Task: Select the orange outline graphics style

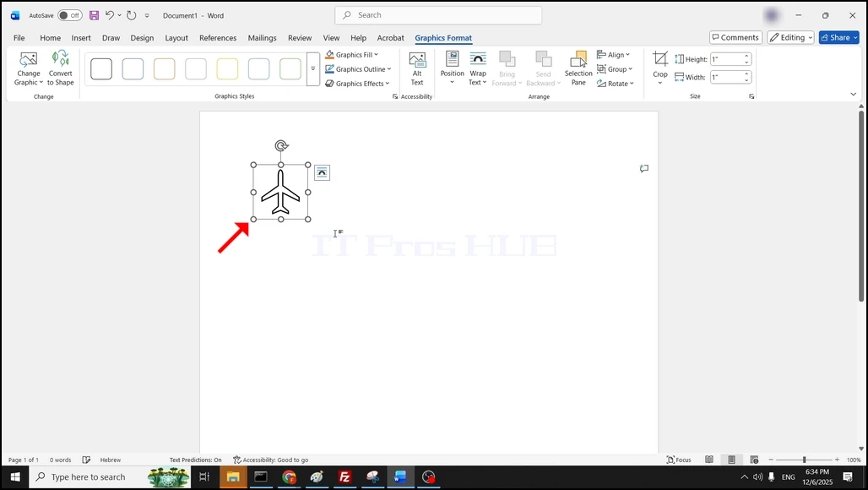Action: pos(165,68)
